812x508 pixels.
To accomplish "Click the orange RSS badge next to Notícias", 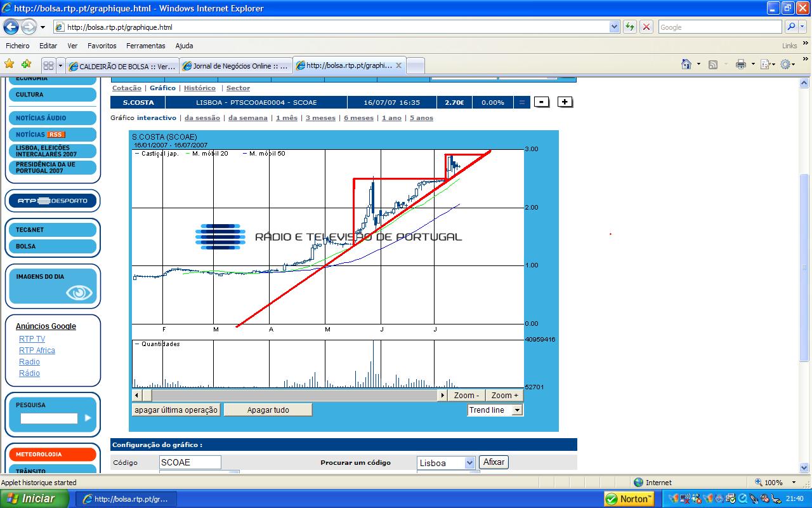I will pos(56,135).
